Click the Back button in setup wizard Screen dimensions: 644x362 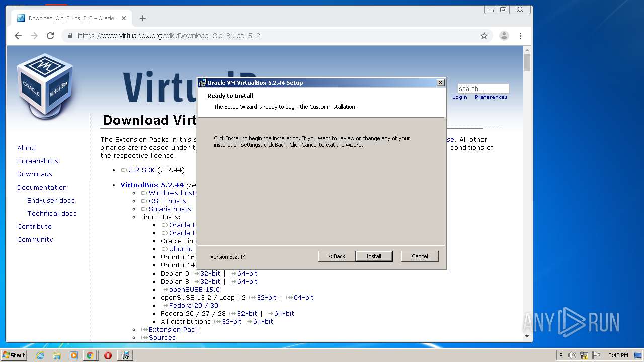tap(337, 256)
